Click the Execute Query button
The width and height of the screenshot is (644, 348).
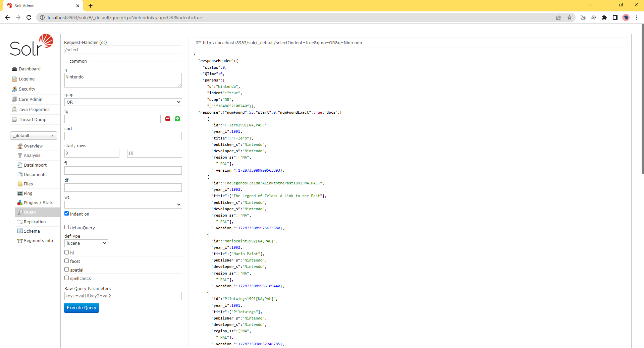tap(82, 308)
